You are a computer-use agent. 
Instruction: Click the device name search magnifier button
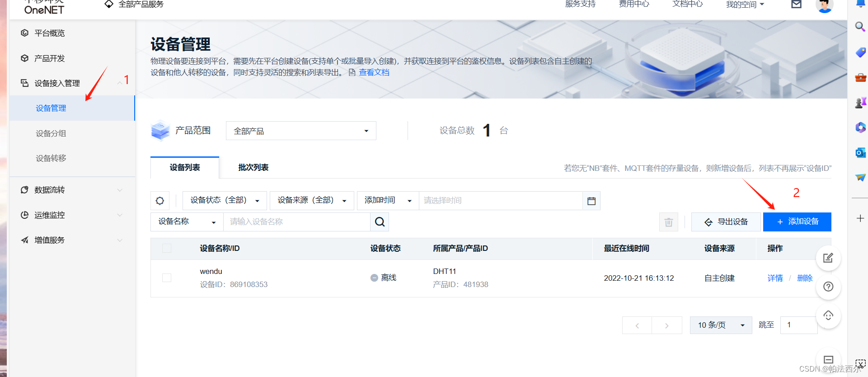click(380, 222)
